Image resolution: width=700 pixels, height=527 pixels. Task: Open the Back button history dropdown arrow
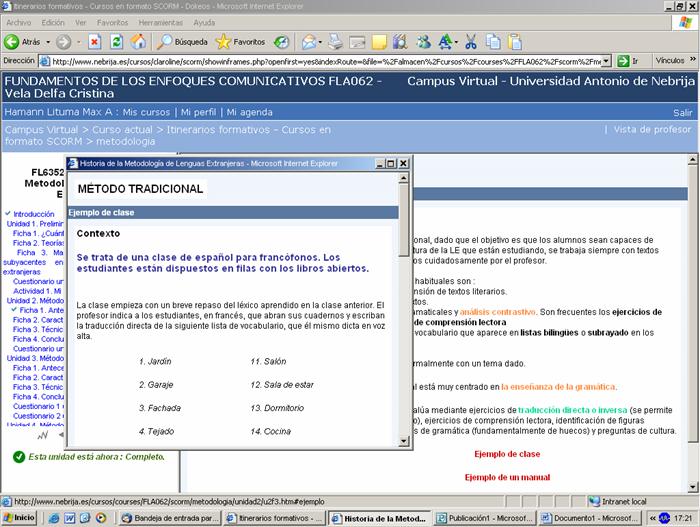click(x=48, y=42)
